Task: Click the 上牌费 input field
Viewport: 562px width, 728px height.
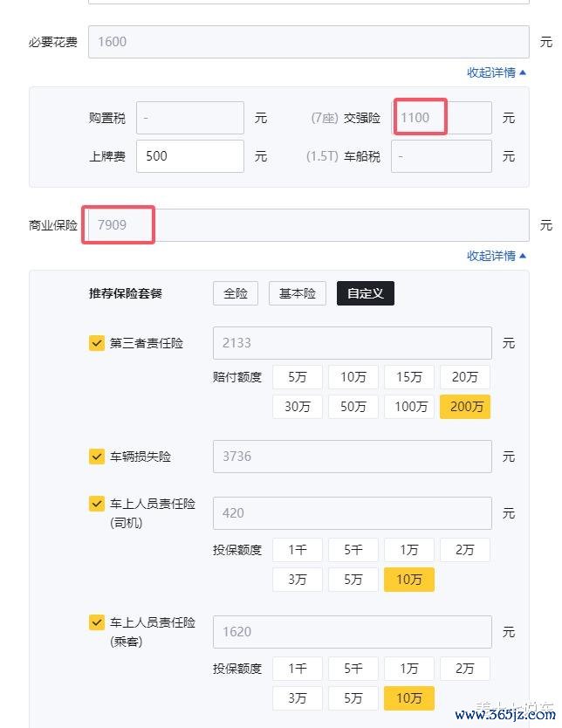Action: pyautogui.click(x=190, y=156)
